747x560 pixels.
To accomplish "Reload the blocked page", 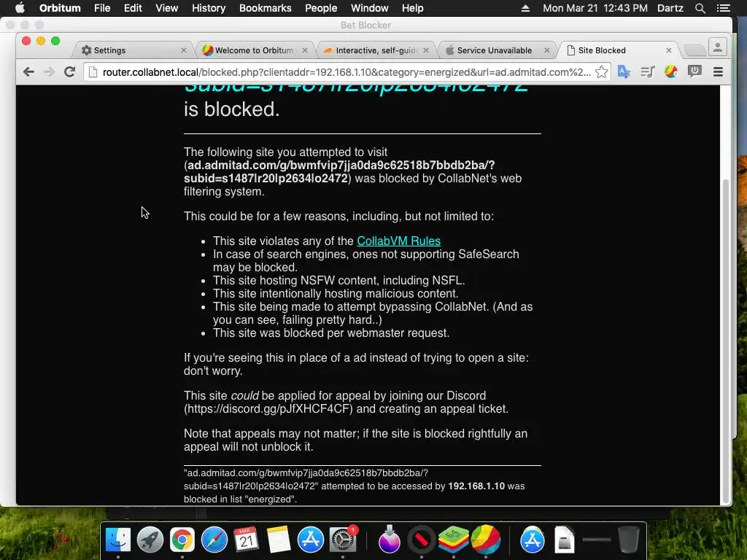I will (69, 72).
